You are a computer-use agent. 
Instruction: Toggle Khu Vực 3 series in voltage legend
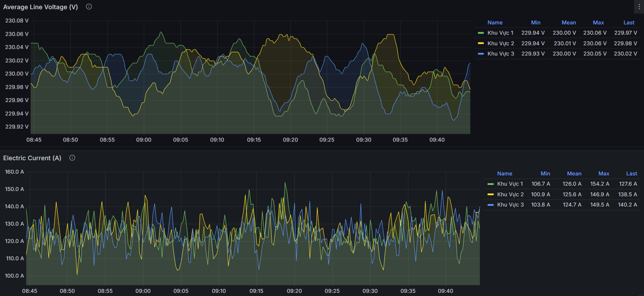pos(501,54)
